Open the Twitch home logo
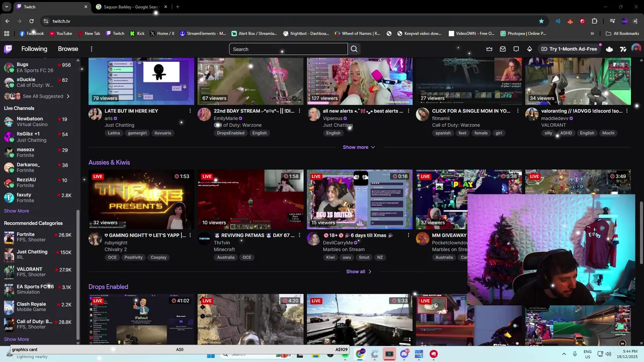This screenshot has width=644, height=362. 8,49
